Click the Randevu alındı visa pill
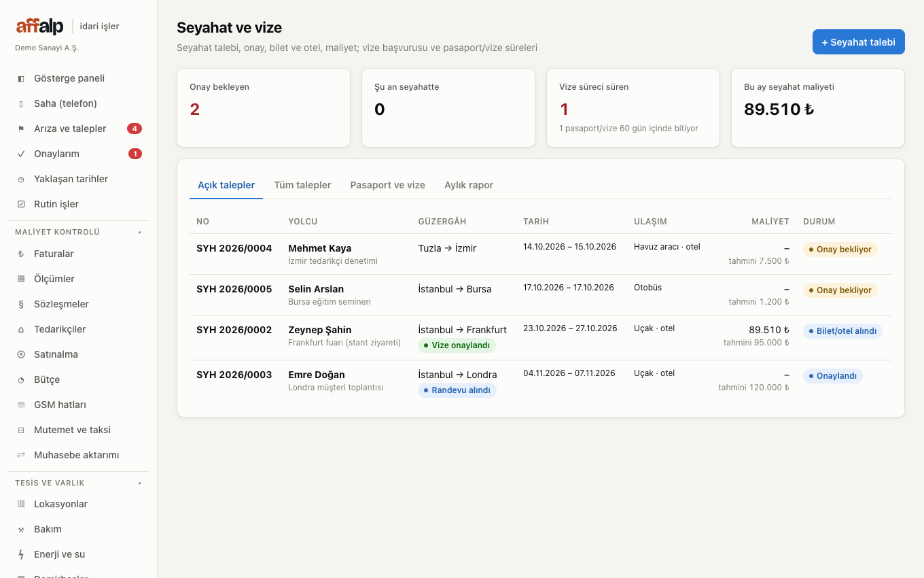Screen dimensions: 924x578 click(457, 390)
